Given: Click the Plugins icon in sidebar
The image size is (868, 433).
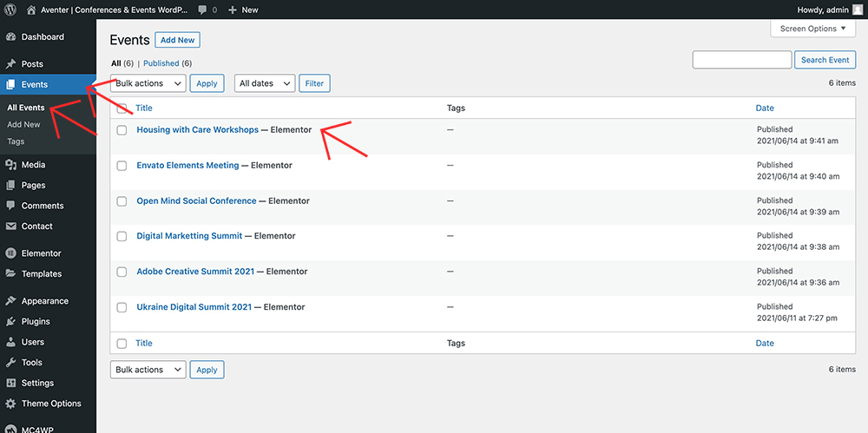Looking at the screenshot, I should pos(10,322).
